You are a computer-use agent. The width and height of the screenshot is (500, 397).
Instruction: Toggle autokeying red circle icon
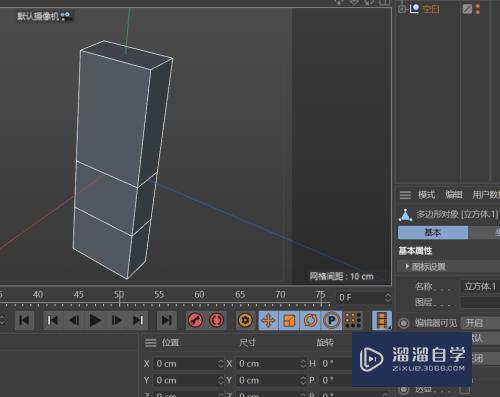coord(217,321)
